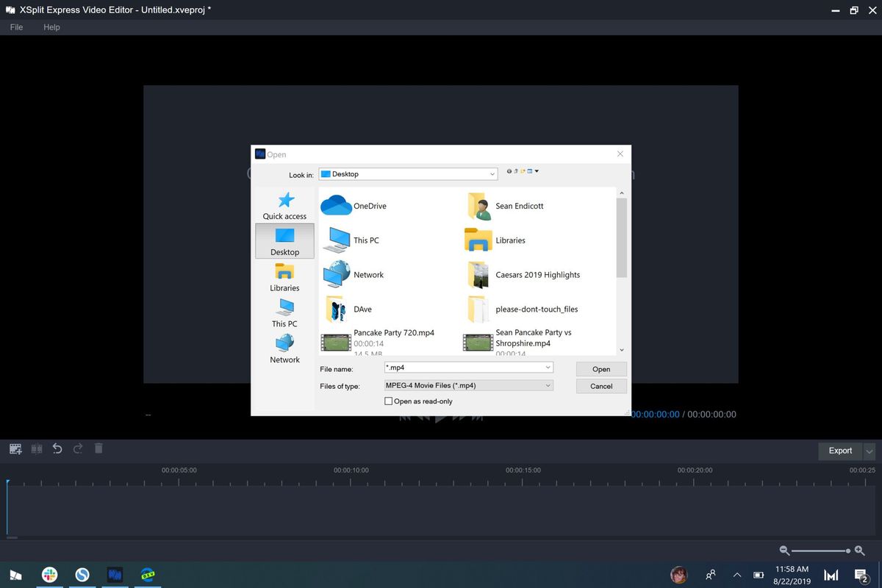The height and width of the screenshot is (588, 882).
Task: Open the Look in dropdown
Action: tap(493, 173)
